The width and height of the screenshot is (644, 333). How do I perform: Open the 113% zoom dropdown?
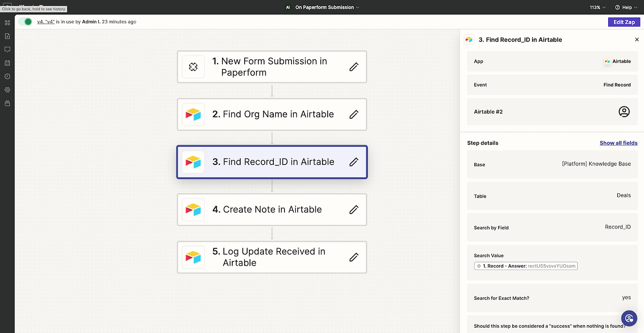pos(598,8)
